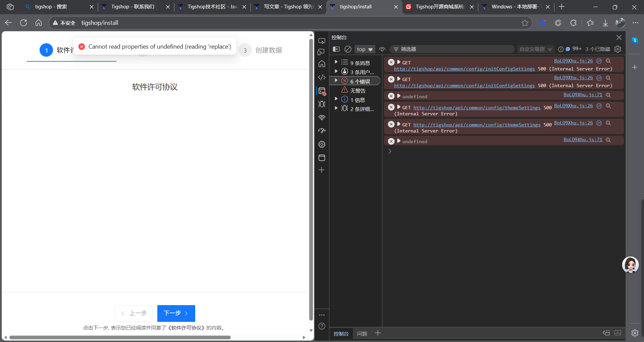Open the 自定义级别 log level dropdown

click(535, 49)
